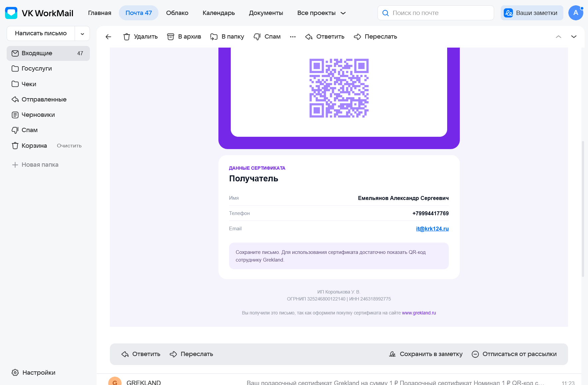Click the envelope icon for Входящие
This screenshot has height=385, width=588.
pyautogui.click(x=15, y=53)
